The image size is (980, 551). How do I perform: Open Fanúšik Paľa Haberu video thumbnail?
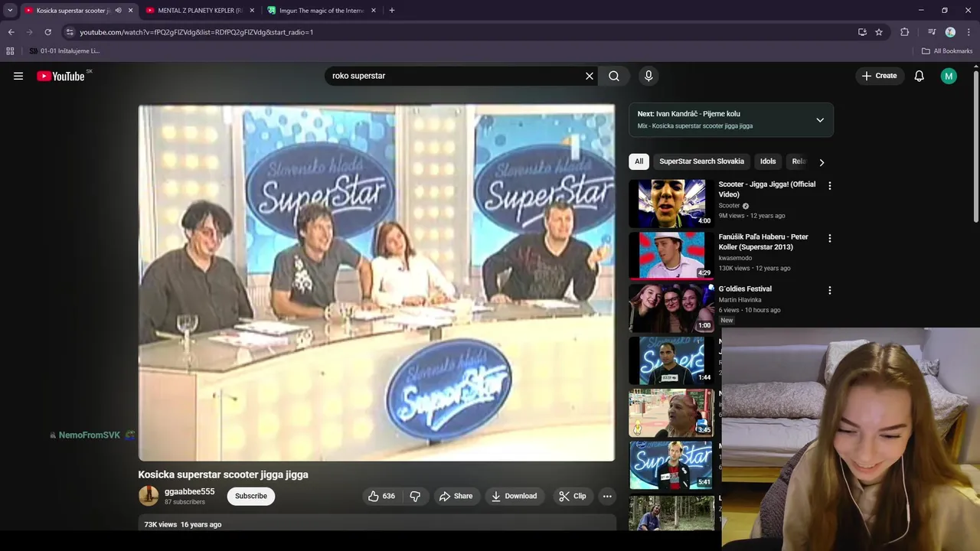coord(671,255)
